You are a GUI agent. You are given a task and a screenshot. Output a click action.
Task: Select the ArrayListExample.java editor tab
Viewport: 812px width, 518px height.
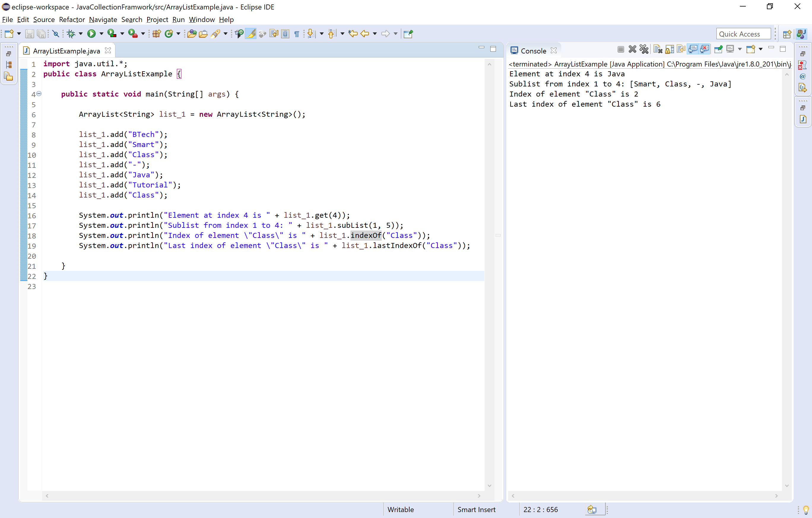66,50
